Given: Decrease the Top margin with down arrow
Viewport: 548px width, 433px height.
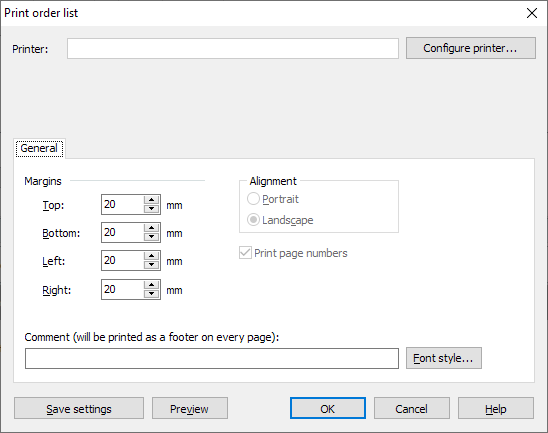Looking at the screenshot, I should 151,209.
